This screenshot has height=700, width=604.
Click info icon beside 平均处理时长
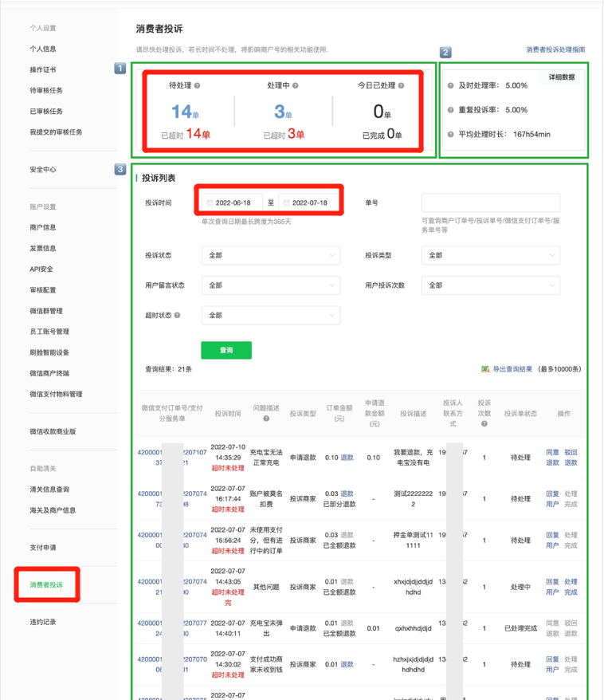450,135
